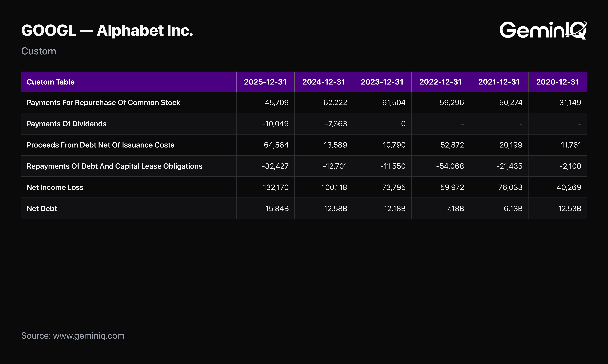Select the debt proceeds value 10,790
This screenshot has width=608, height=364.
(x=394, y=145)
